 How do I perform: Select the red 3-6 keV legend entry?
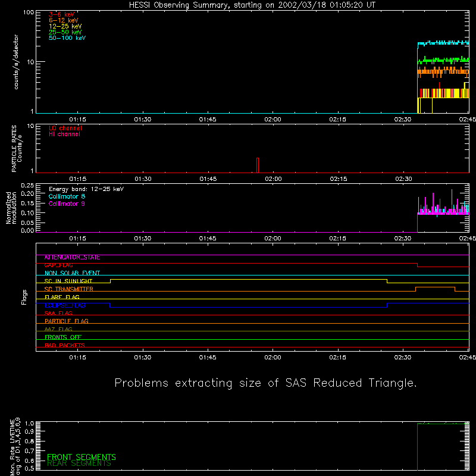[x=62, y=14]
